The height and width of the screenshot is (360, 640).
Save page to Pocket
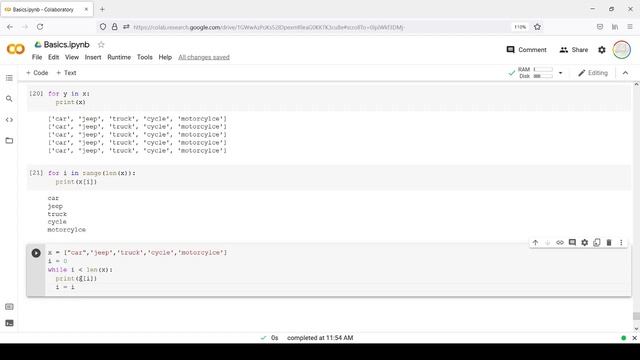coord(600,27)
